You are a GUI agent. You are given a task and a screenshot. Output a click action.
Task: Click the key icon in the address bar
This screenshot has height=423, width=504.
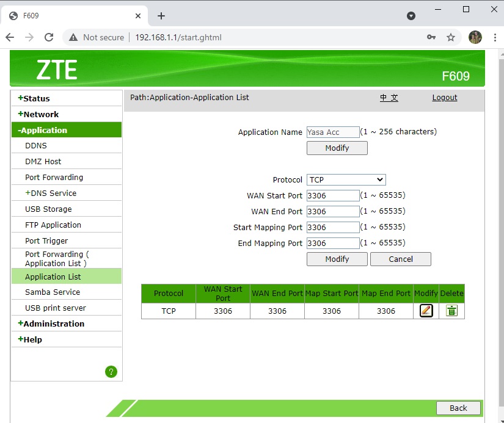[x=431, y=37]
